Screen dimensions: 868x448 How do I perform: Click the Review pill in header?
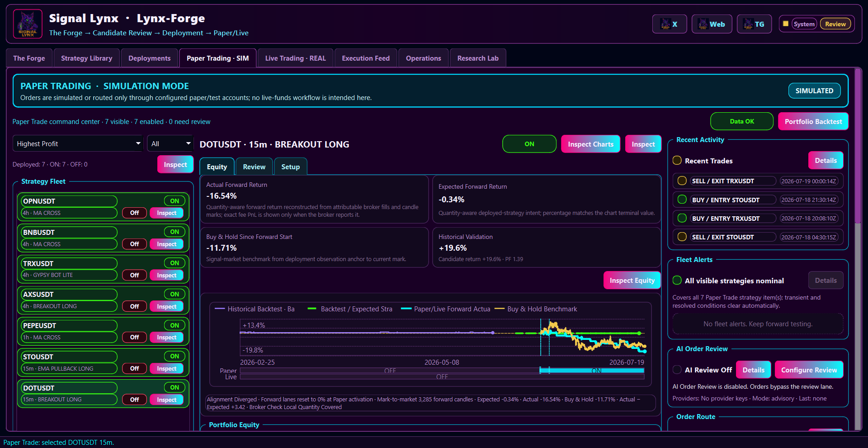coord(835,24)
